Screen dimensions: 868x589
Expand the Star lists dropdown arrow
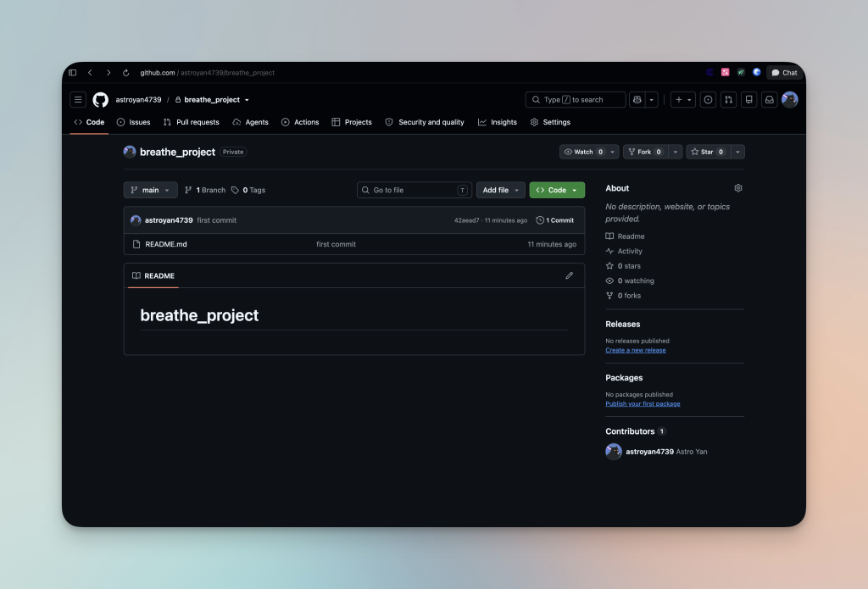click(x=738, y=152)
